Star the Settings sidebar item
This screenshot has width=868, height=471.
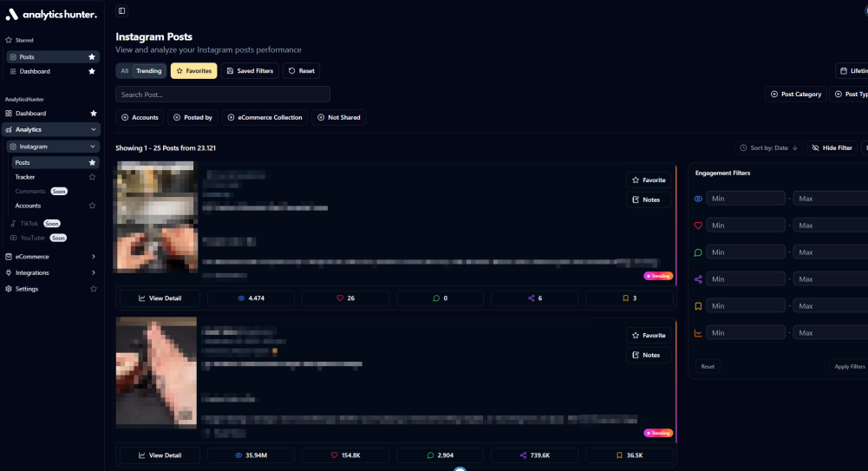pos(93,289)
